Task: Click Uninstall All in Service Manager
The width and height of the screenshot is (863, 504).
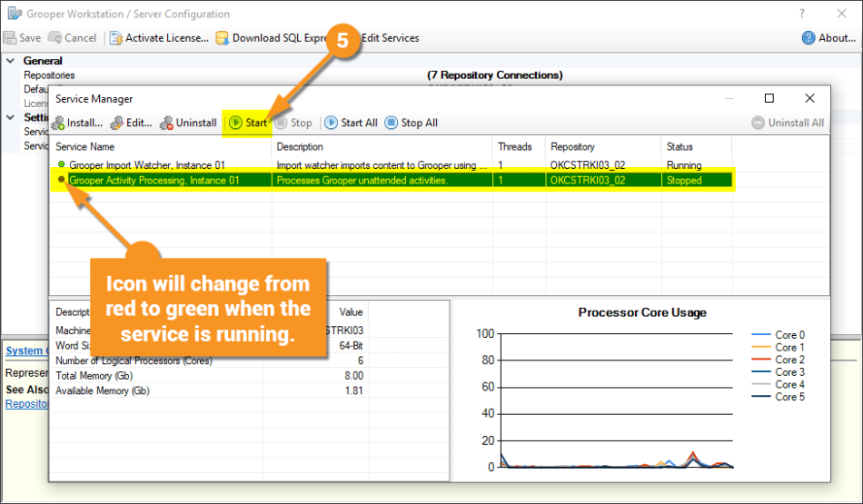Action: click(788, 123)
